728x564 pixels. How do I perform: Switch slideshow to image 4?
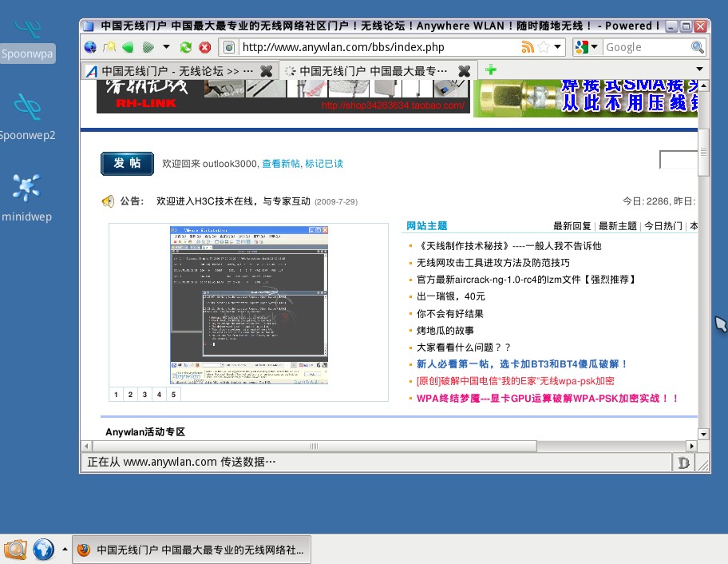(x=160, y=395)
